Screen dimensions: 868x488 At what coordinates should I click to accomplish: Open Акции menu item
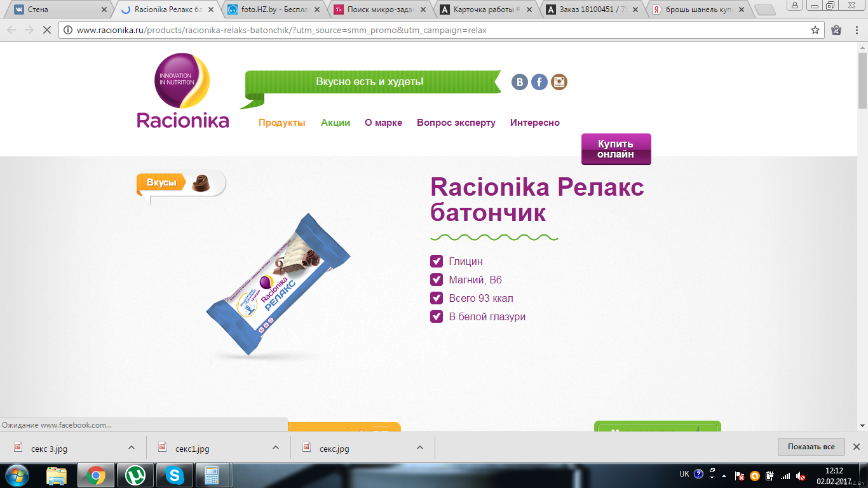point(336,123)
